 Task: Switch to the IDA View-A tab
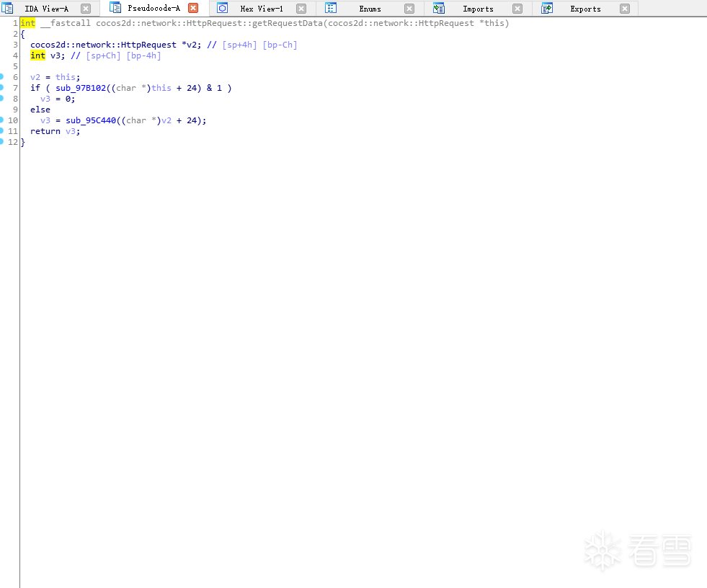pyautogui.click(x=46, y=9)
